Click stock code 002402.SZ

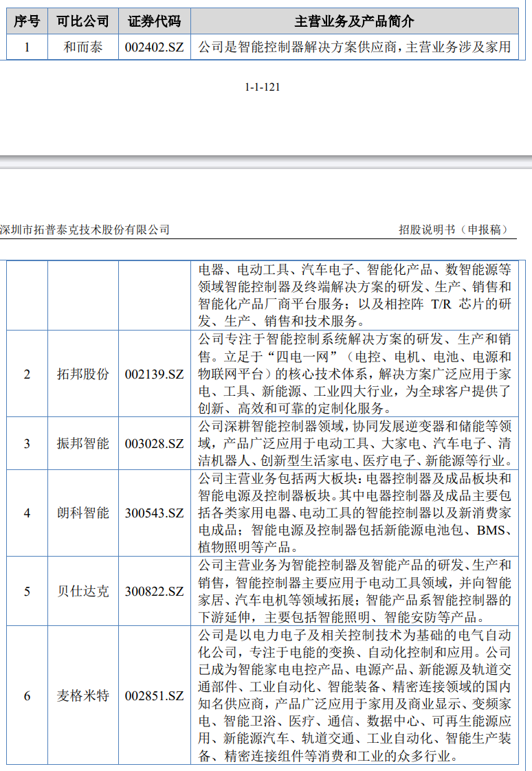(154, 48)
